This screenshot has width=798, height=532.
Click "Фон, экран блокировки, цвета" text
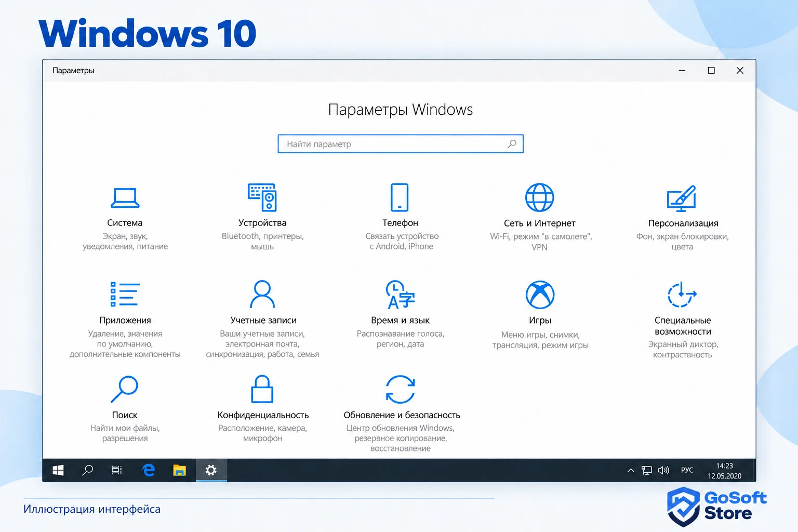click(x=682, y=242)
